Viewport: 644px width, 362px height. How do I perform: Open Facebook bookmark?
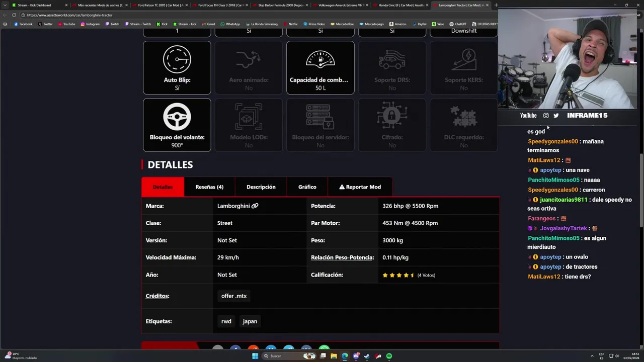tap(23, 24)
